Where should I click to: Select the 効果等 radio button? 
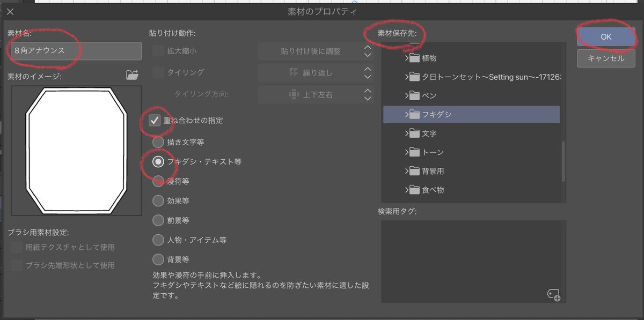pos(158,201)
